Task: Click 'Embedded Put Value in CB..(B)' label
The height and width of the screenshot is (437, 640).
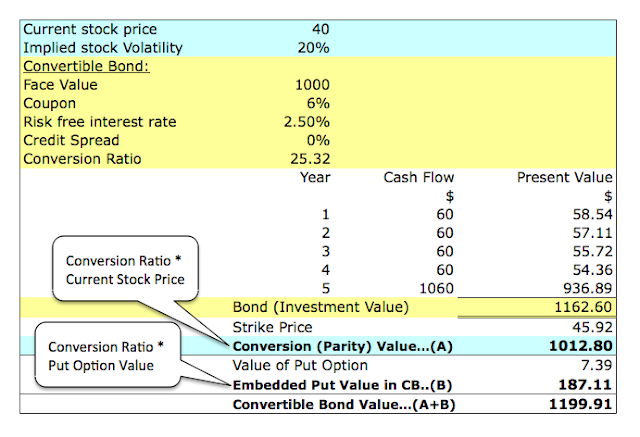Action: tap(342, 385)
